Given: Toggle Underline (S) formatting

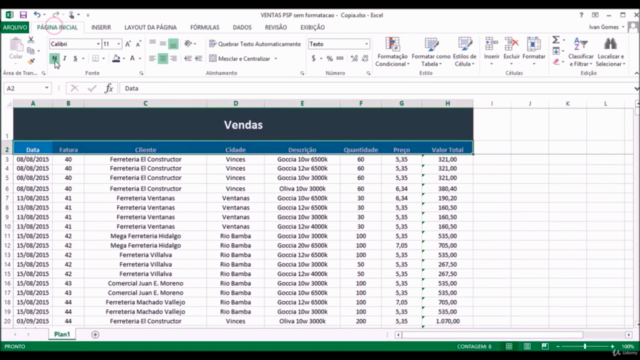Looking at the screenshot, I should [x=75, y=58].
